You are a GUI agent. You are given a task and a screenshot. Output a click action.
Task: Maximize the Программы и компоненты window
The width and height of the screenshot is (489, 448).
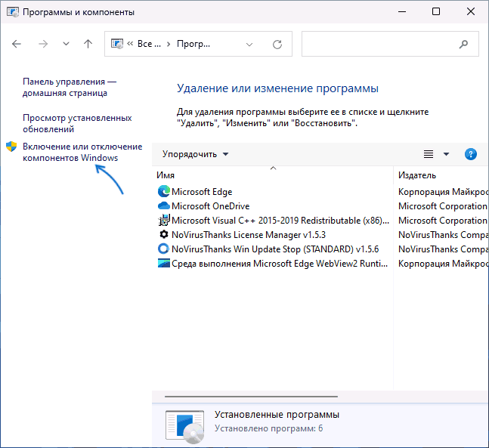click(436, 12)
